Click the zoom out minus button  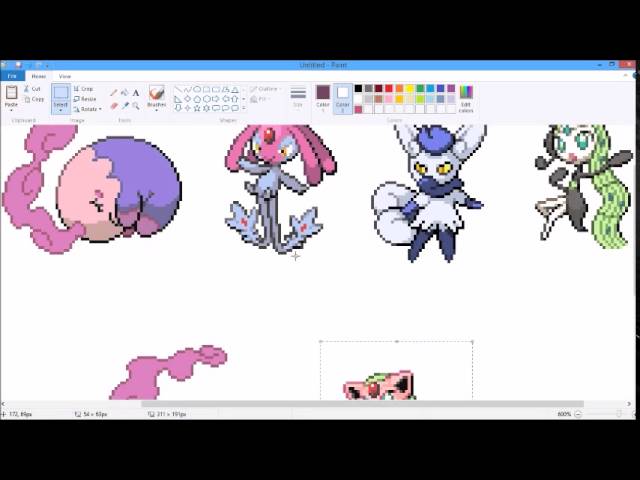[578, 414]
